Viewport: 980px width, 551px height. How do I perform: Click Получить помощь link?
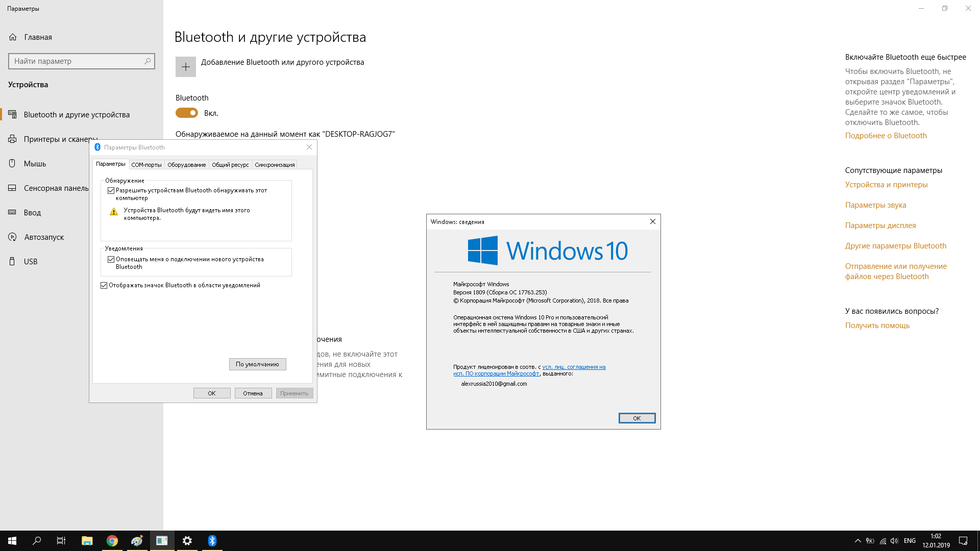click(x=877, y=325)
